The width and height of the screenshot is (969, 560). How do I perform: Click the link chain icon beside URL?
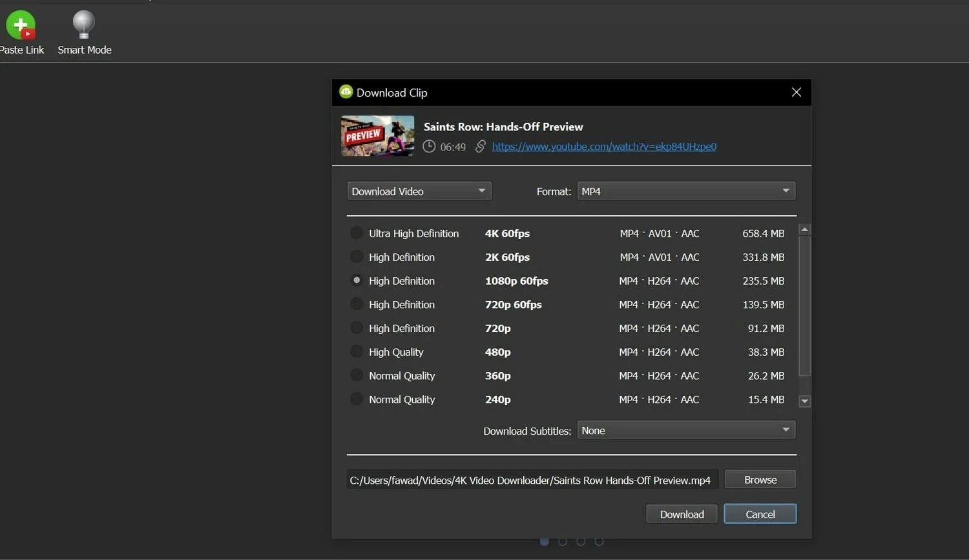[480, 147]
